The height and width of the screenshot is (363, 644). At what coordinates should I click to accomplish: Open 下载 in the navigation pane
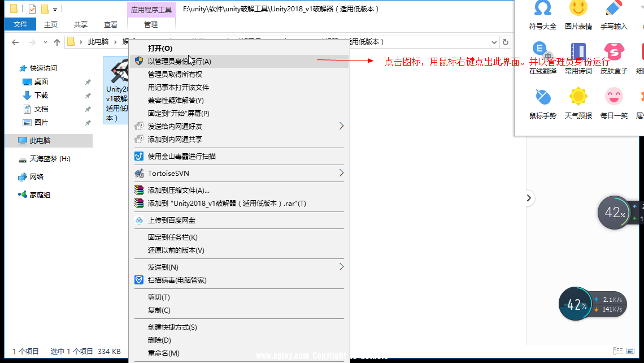[x=41, y=96]
